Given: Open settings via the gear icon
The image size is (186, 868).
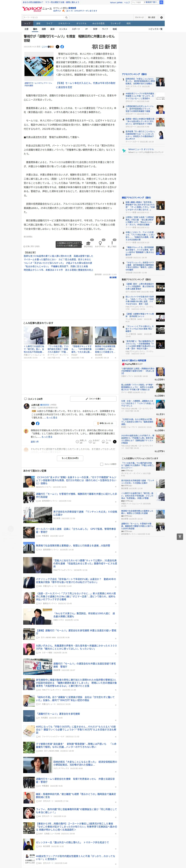Looking at the screenshot, I should tap(161, 18).
